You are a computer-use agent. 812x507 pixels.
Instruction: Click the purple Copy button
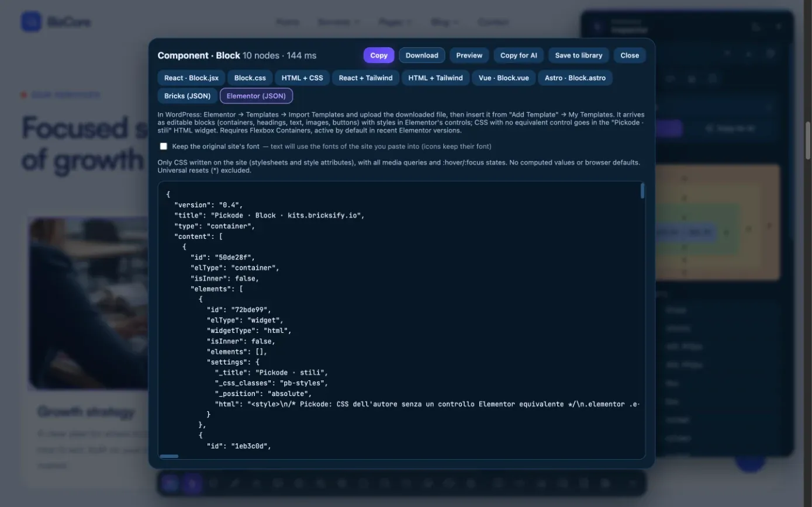coord(379,55)
